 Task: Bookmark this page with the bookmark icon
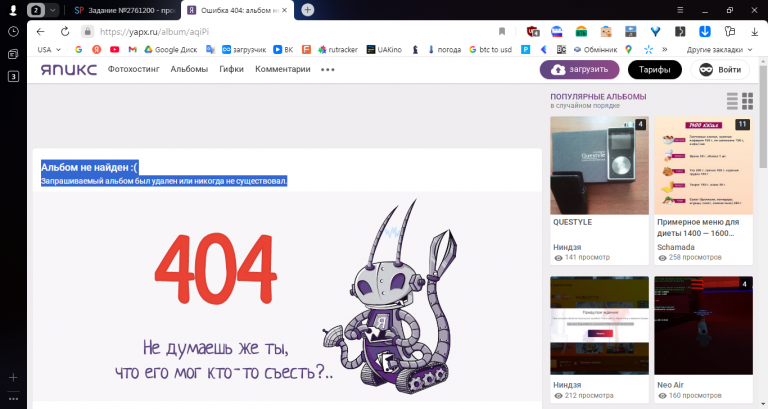click(x=502, y=32)
